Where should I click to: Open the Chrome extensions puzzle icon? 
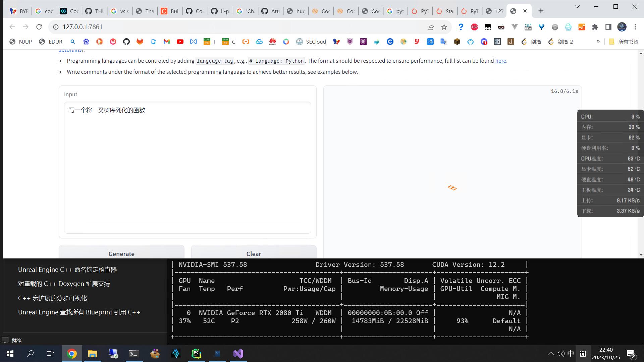coord(595,27)
